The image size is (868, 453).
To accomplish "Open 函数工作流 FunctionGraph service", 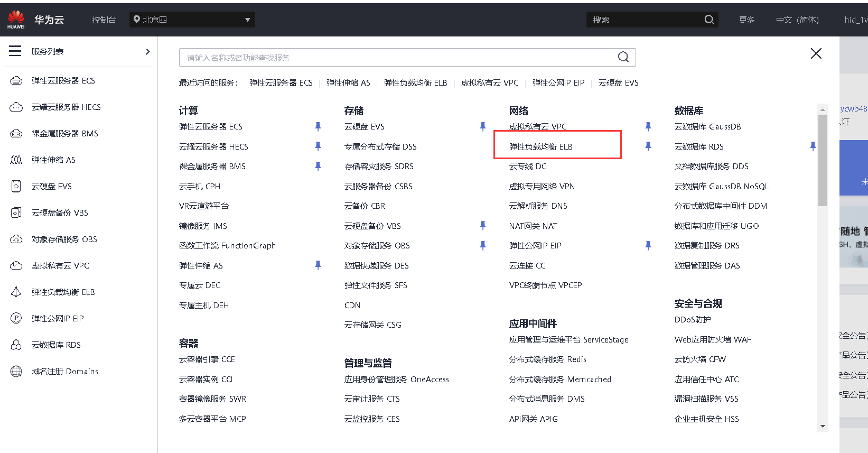I will click(227, 246).
